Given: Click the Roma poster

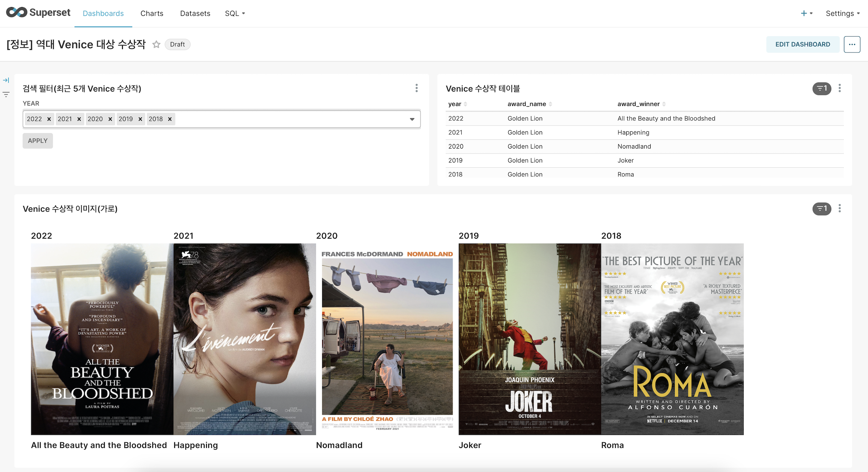Looking at the screenshot, I should (672, 339).
